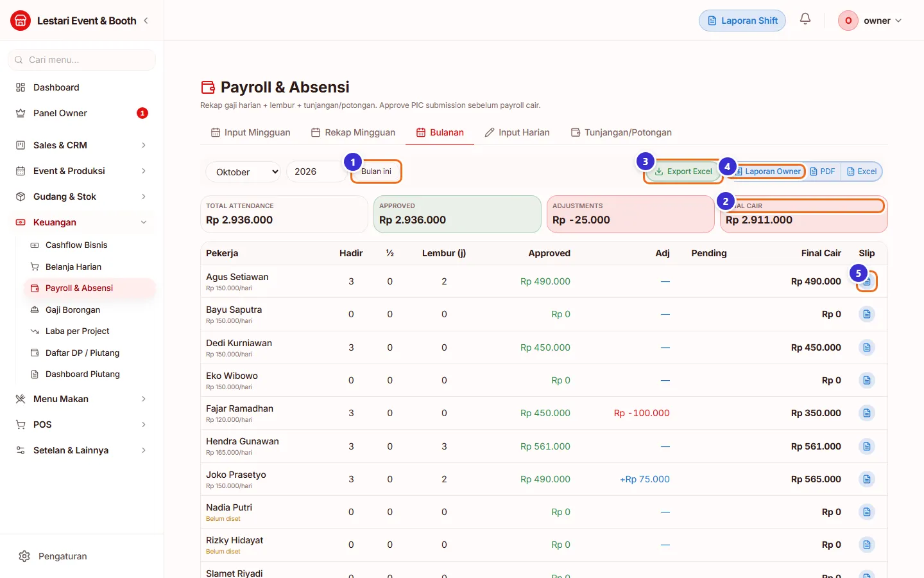Screen dimensions: 924x578
Task: Open the Laporan Shift report
Action: (742, 21)
